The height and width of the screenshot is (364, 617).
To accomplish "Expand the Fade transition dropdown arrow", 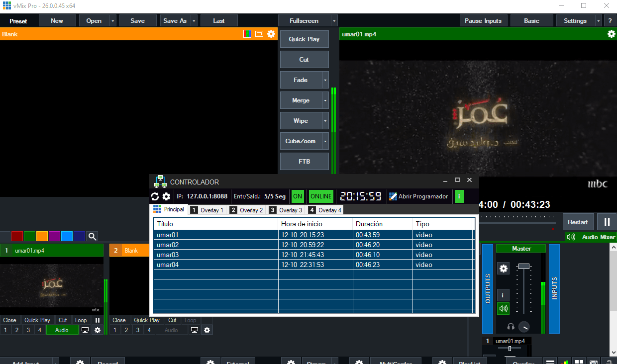I will 325,80.
